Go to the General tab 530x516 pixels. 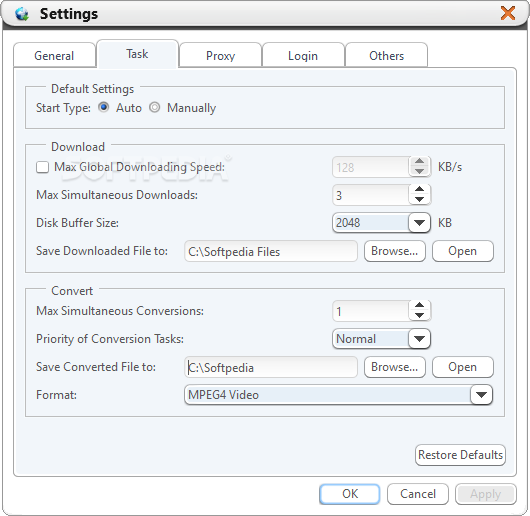click(x=54, y=55)
